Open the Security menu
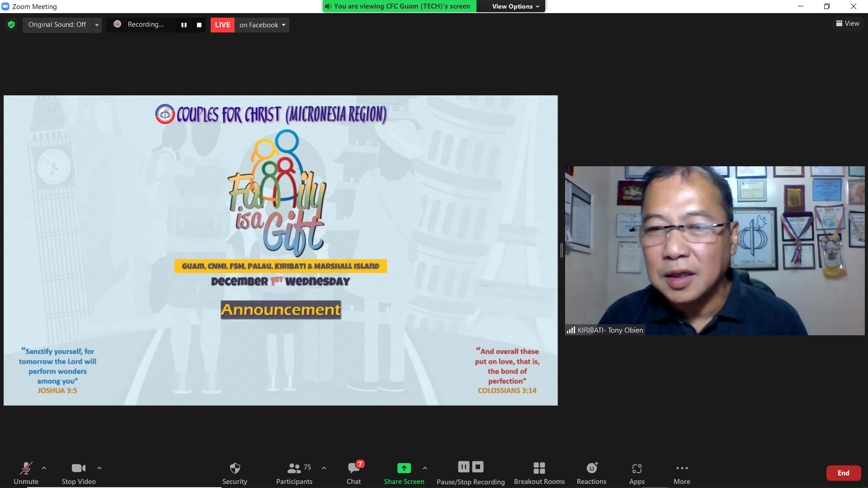 (235, 473)
